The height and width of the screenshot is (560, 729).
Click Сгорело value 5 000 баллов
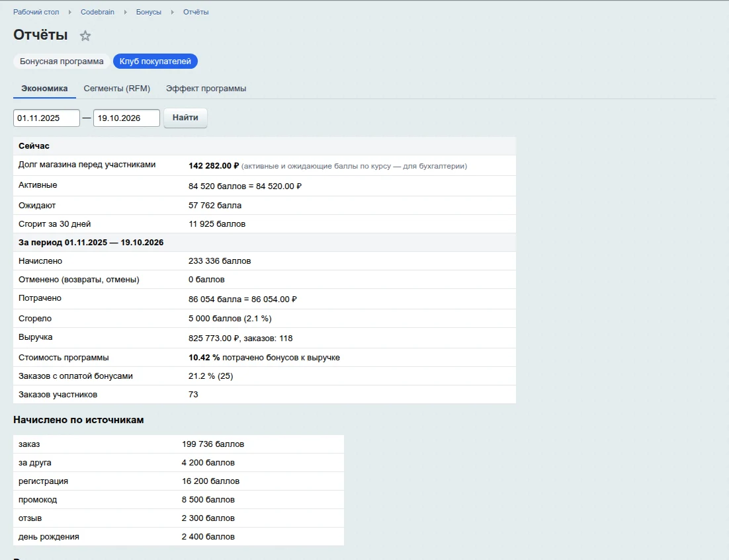tap(230, 319)
